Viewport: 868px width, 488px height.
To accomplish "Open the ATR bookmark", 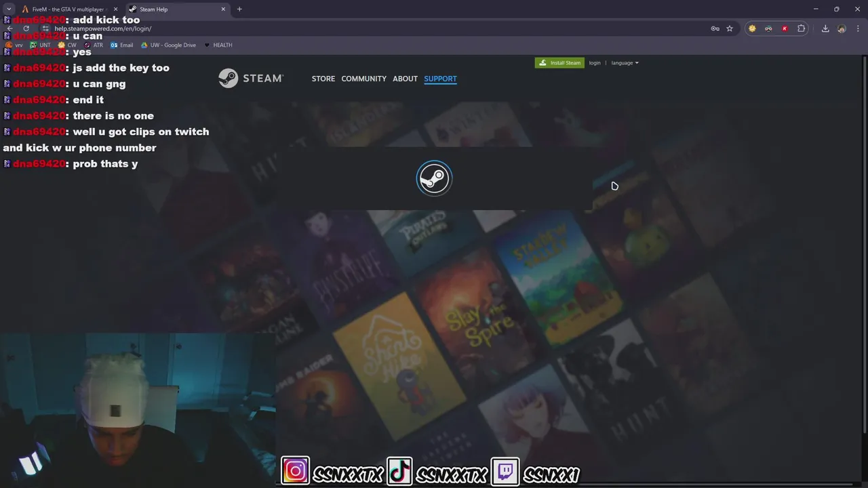I will (x=93, y=45).
